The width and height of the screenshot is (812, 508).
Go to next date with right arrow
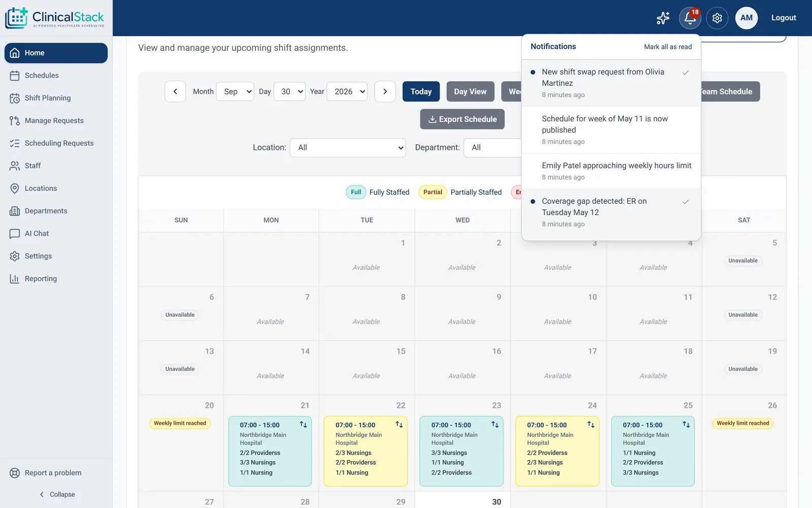385,91
